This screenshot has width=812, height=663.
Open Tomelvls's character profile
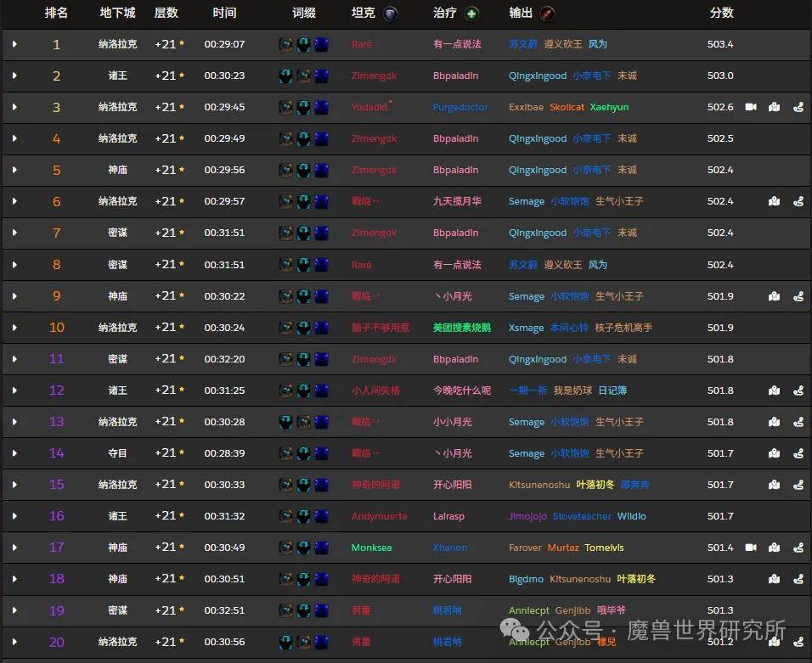[605, 548]
